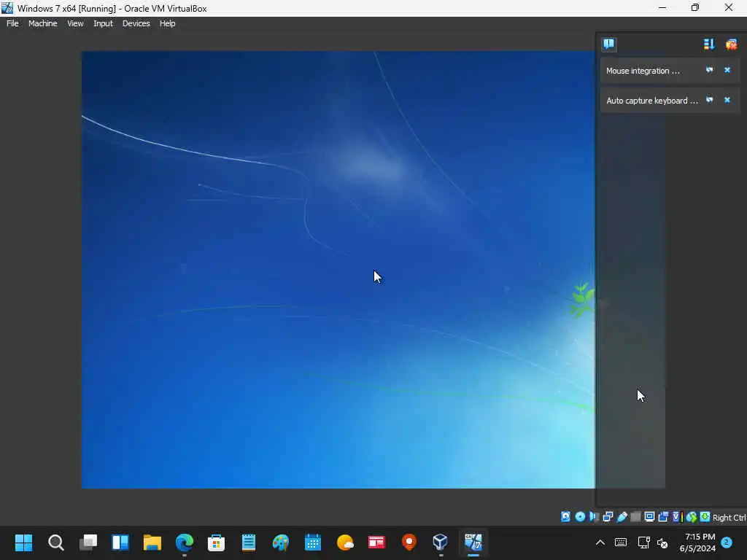Select the running Windows 7 VM taskbar icon

473,542
